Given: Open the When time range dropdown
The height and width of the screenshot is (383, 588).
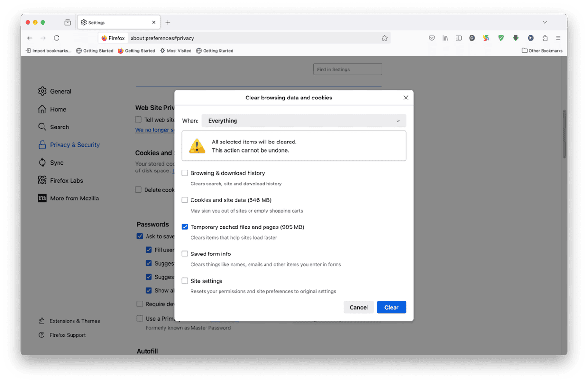Looking at the screenshot, I should (x=304, y=121).
